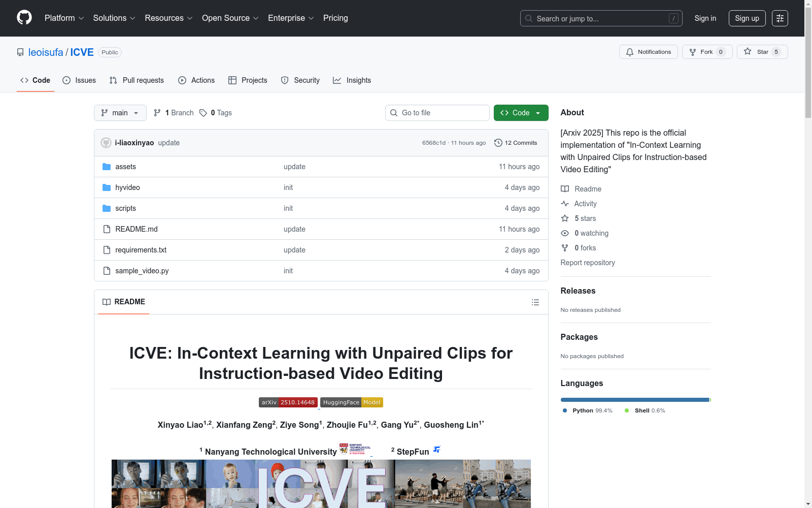812x508 pixels.
Task: Click the Python 99.4% language label
Action: click(x=588, y=410)
